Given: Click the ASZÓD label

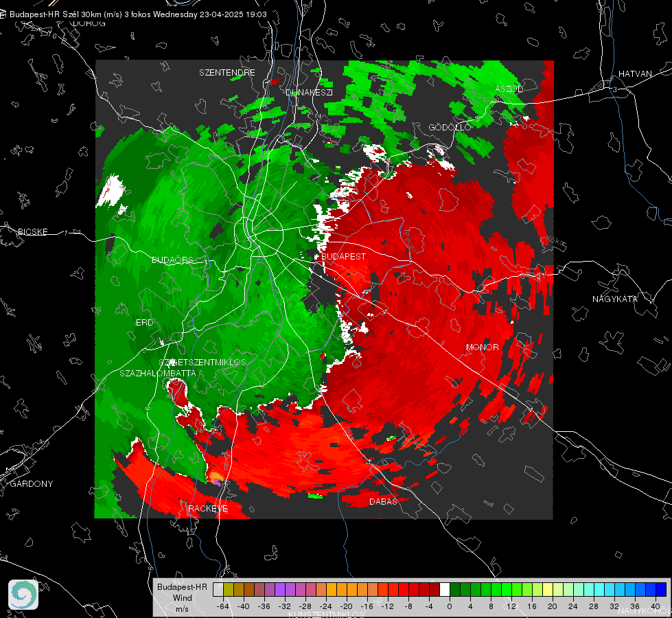Looking at the screenshot, I should (509, 89).
